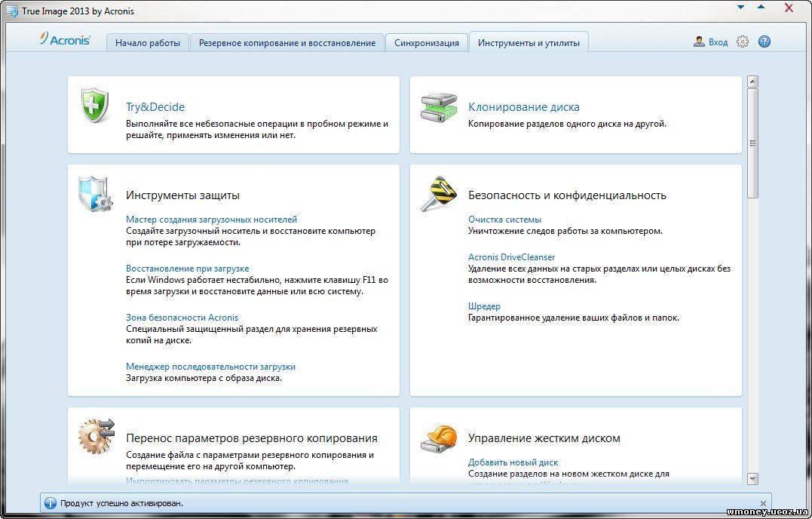
Task: Click the disk cloning green drives icon
Action: [x=439, y=108]
